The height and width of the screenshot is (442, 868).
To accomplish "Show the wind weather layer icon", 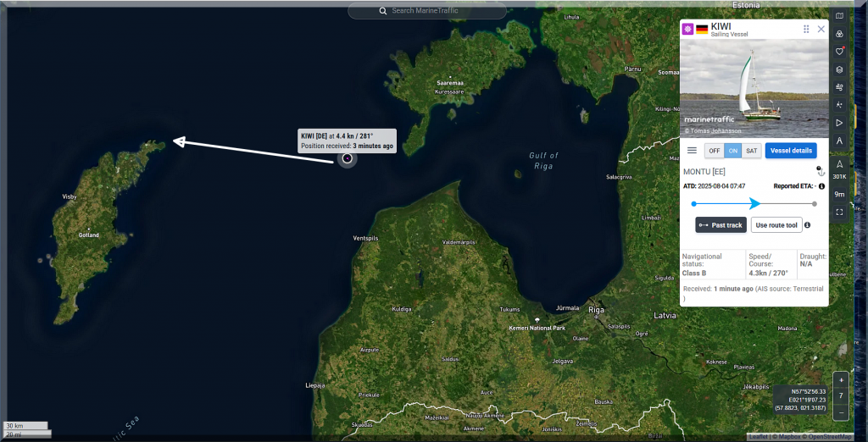I will tap(839, 87).
